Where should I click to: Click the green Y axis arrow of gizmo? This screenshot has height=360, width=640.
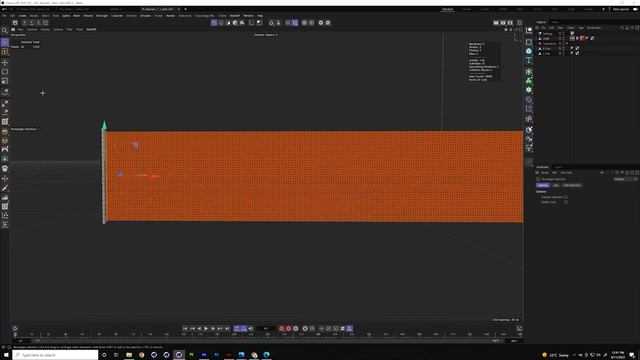(x=104, y=125)
